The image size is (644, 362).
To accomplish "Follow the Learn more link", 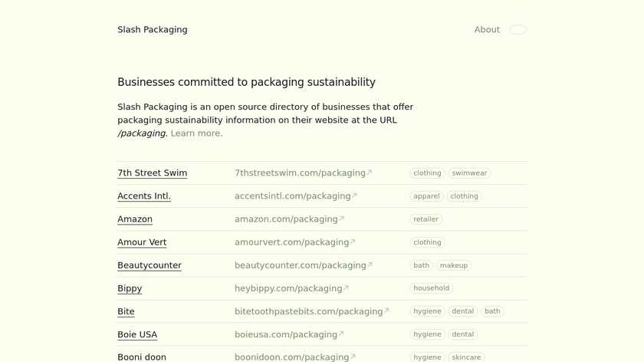I will [196, 133].
